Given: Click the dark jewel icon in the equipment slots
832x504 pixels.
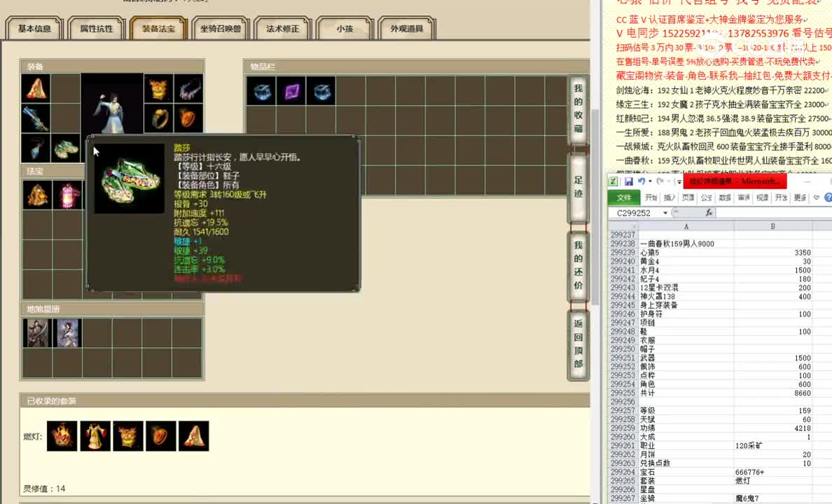Looking at the screenshot, I should [x=36, y=148].
